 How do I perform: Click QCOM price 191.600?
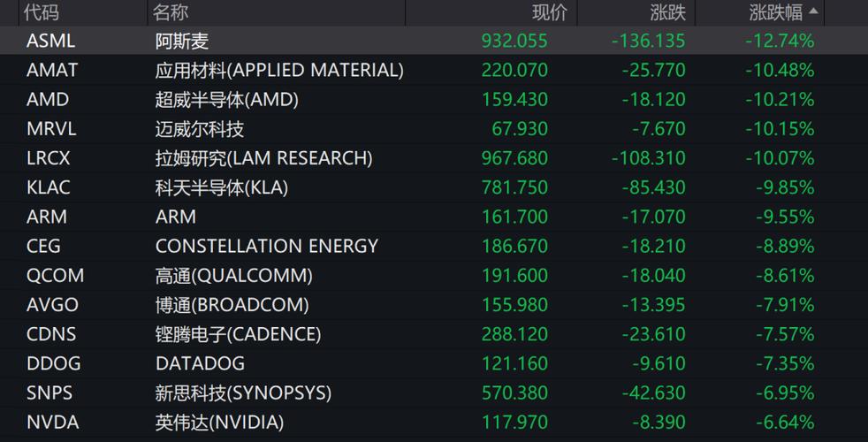click(514, 275)
